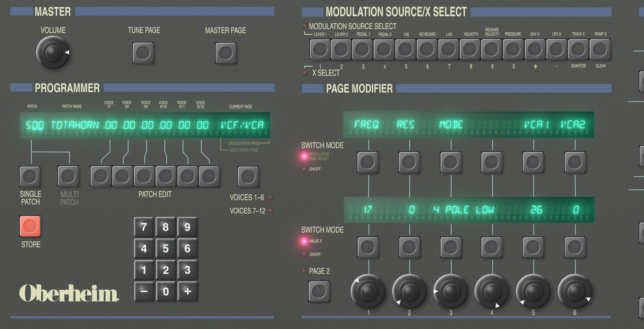Click the Tune Page button
Screen dimensions: 644x329
pyautogui.click(x=143, y=53)
